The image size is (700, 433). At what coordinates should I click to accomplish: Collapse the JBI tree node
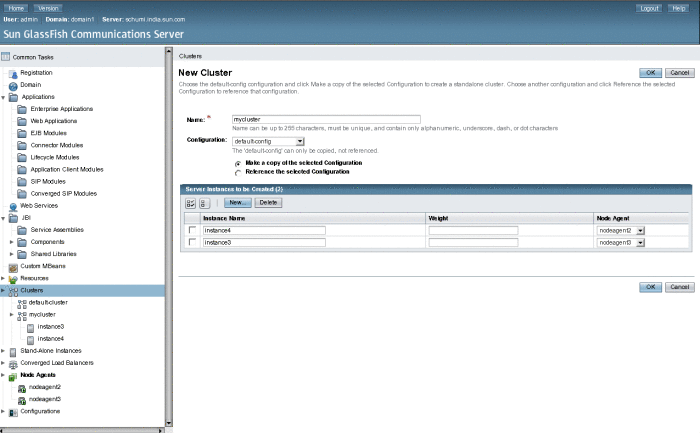(3, 218)
